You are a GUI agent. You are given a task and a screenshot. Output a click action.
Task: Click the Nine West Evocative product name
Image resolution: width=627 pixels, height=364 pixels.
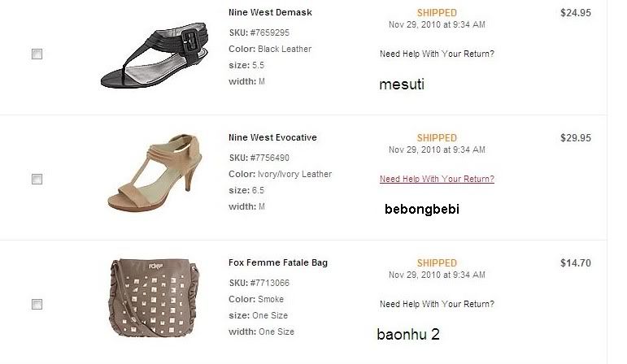pyautogui.click(x=272, y=138)
